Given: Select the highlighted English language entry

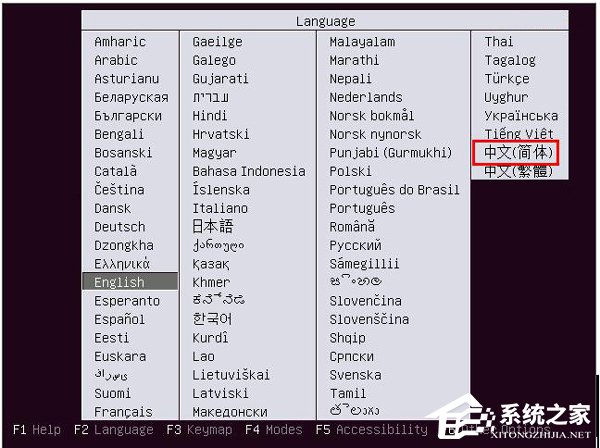Looking at the screenshot, I should pyautogui.click(x=119, y=282).
